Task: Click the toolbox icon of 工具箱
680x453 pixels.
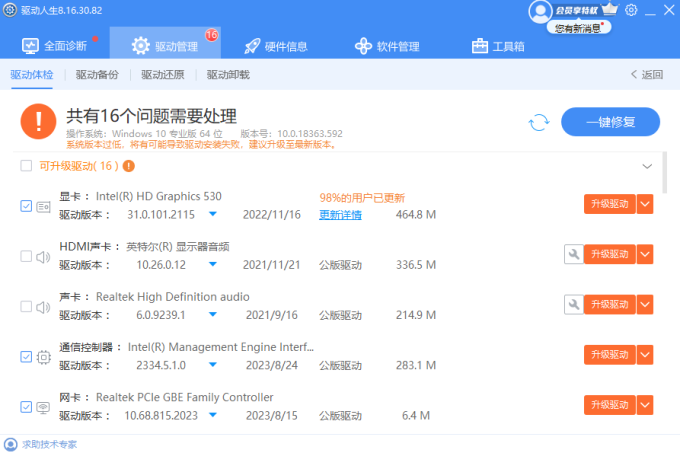Action: (x=480, y=46)
